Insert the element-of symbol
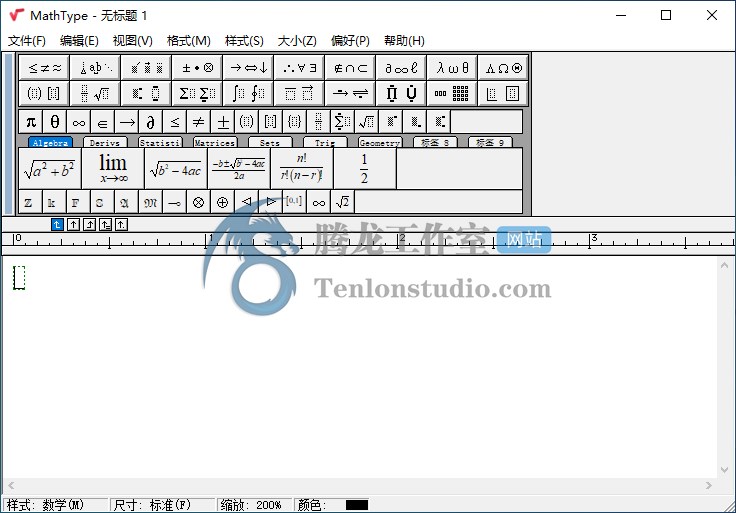 point(102,122)
